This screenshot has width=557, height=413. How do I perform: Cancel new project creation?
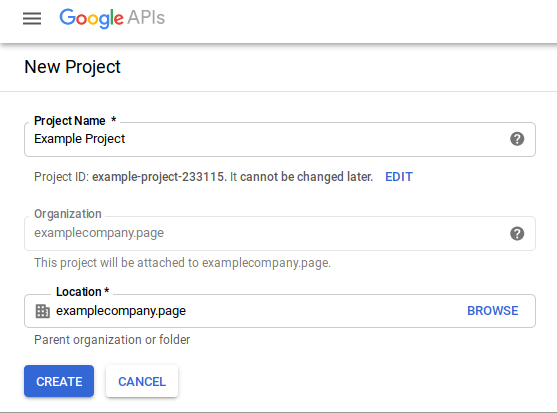coord(142,381)
